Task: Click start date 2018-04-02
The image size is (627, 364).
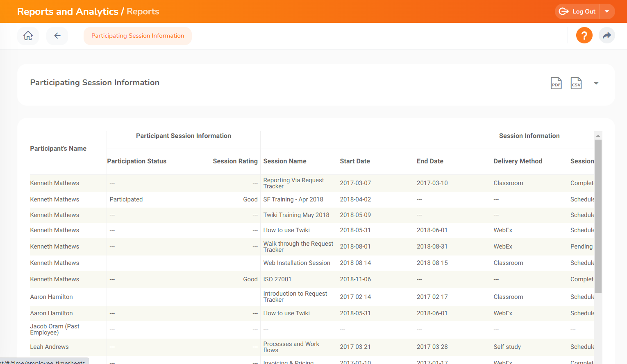Action: (x=355, y=199)
